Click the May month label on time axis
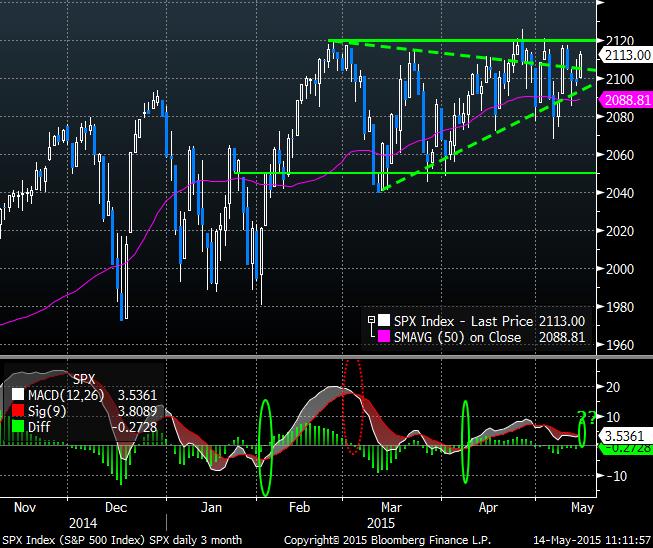 tap(582, 507)
